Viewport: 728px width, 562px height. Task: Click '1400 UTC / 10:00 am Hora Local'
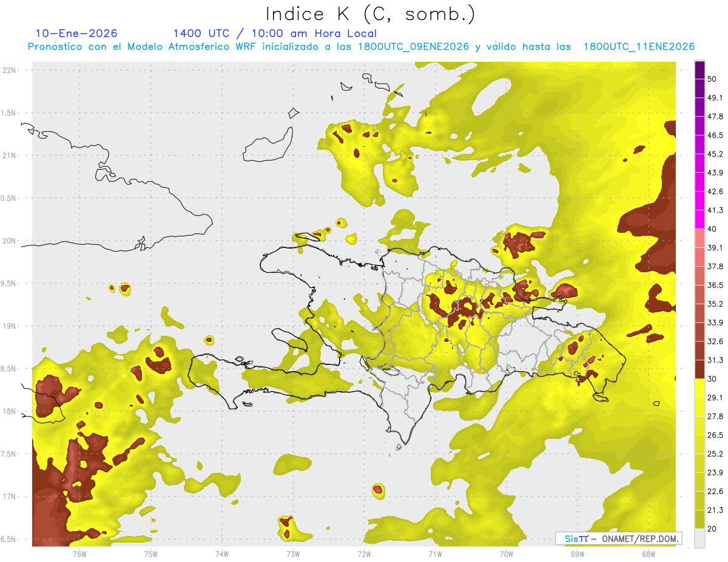tap(274, 33)
